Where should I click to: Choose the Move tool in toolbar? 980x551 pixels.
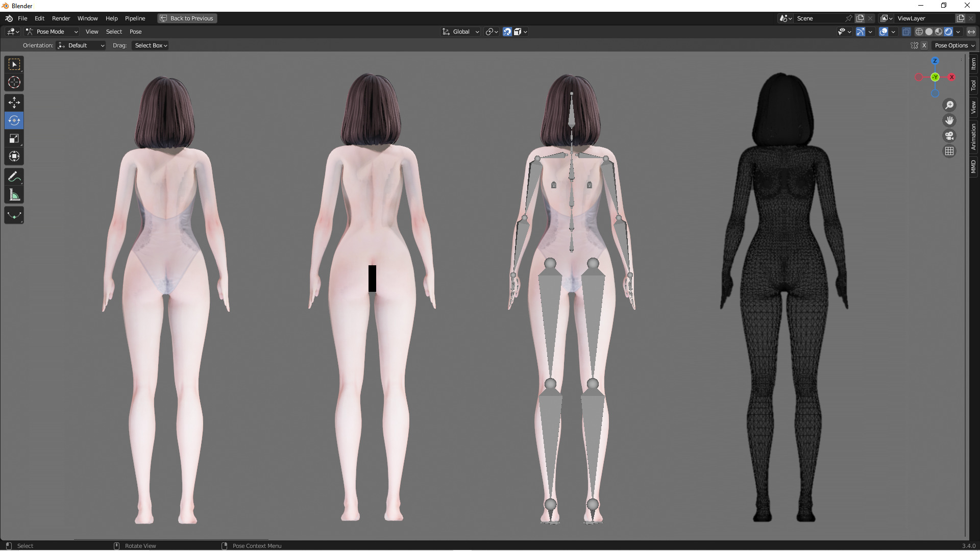14,103
